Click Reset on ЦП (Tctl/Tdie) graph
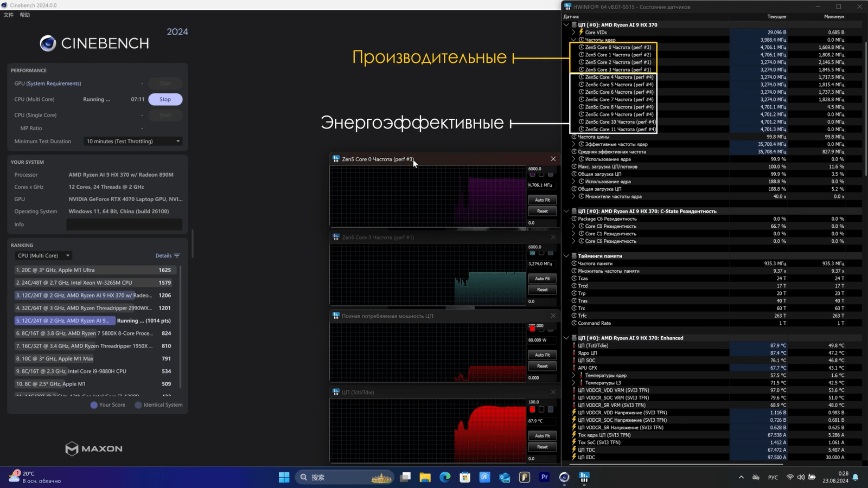The image size is (868, 488). 542,447
